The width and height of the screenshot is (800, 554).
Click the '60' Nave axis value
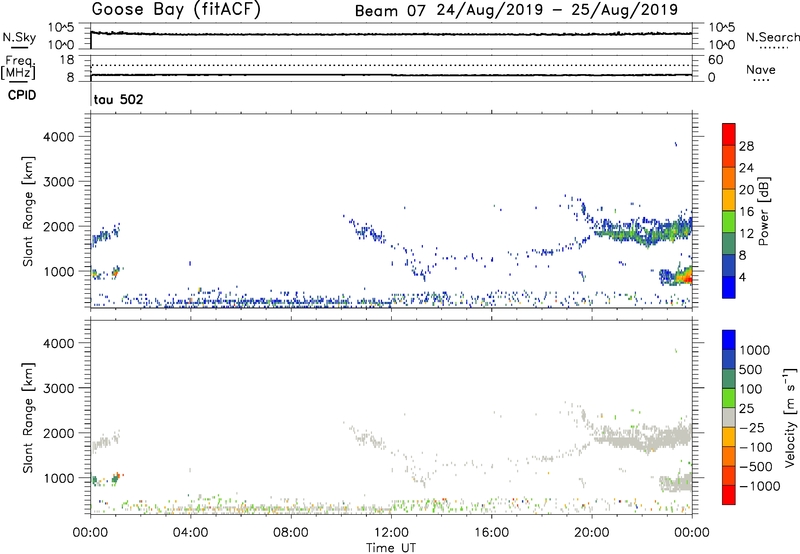pyautogui.click(x=715, y=60)
